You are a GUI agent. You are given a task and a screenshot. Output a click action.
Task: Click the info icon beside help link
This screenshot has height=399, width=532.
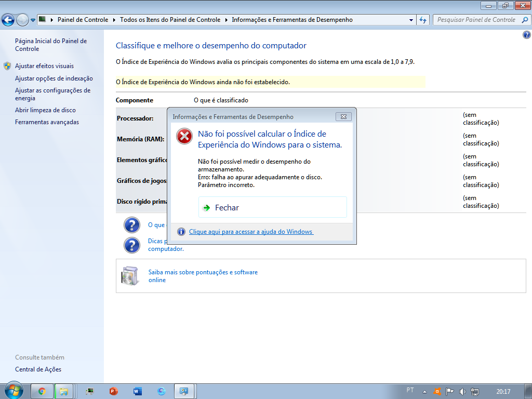pyautogui.click(x=181, y=231)
